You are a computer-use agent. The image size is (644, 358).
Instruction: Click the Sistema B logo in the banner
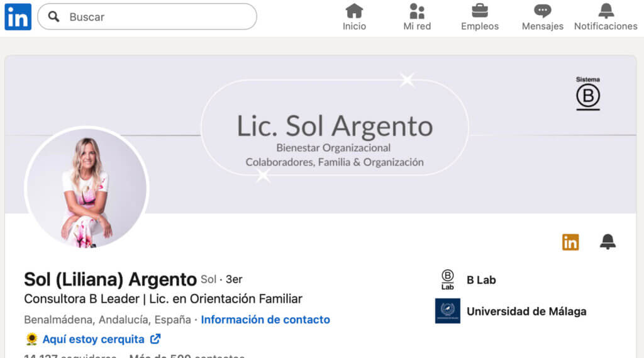[588, 94]
